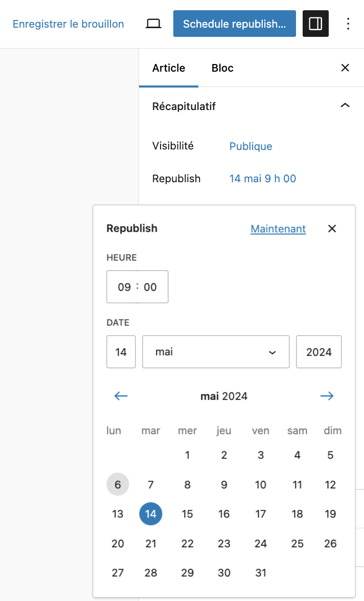The height and width of the screenshot is (601, 364).
Task: Open visibility settings via Publique link
Action: (x=251, y=146)
